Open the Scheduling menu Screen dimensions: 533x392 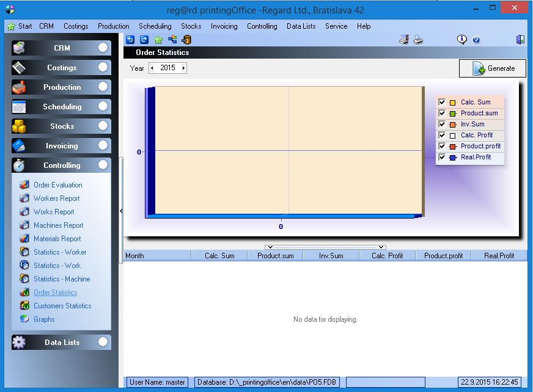tap(155, 26)
